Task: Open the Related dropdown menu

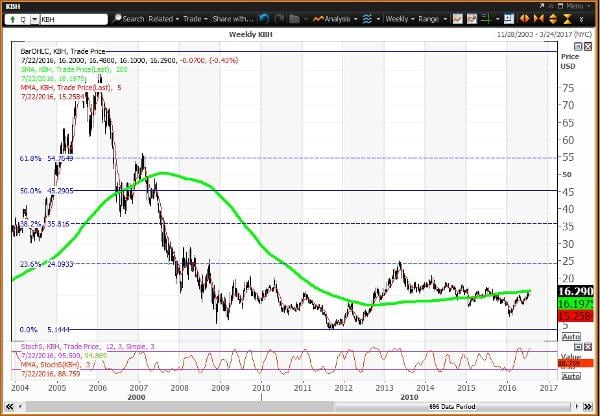Action: (x=163, y=19)
